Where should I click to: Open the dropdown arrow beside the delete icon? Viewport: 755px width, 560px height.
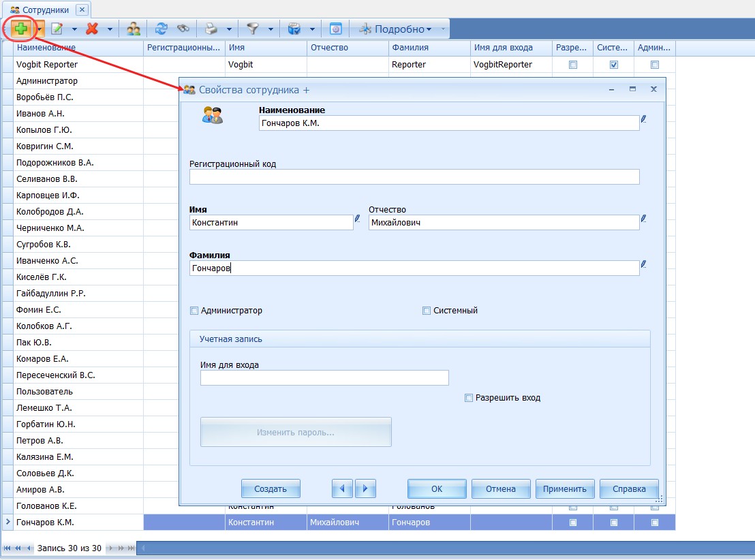coord(110,29)
